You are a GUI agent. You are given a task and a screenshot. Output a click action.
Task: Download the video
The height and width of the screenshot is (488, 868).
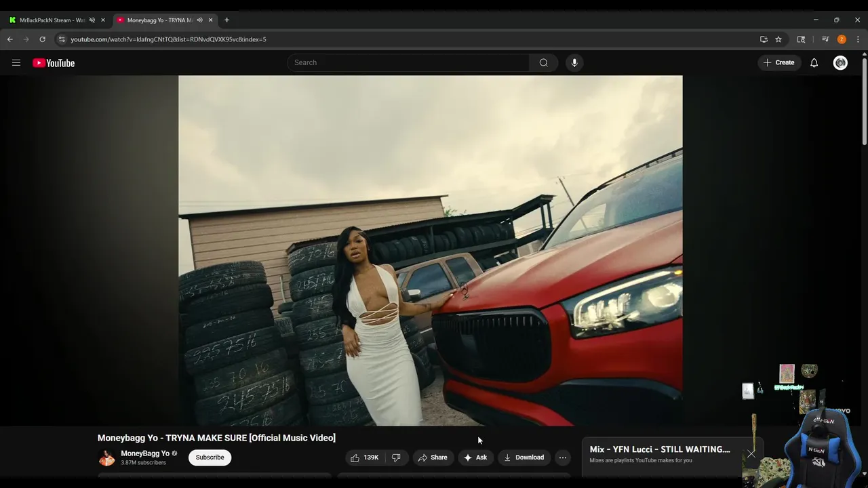[524, 457]
